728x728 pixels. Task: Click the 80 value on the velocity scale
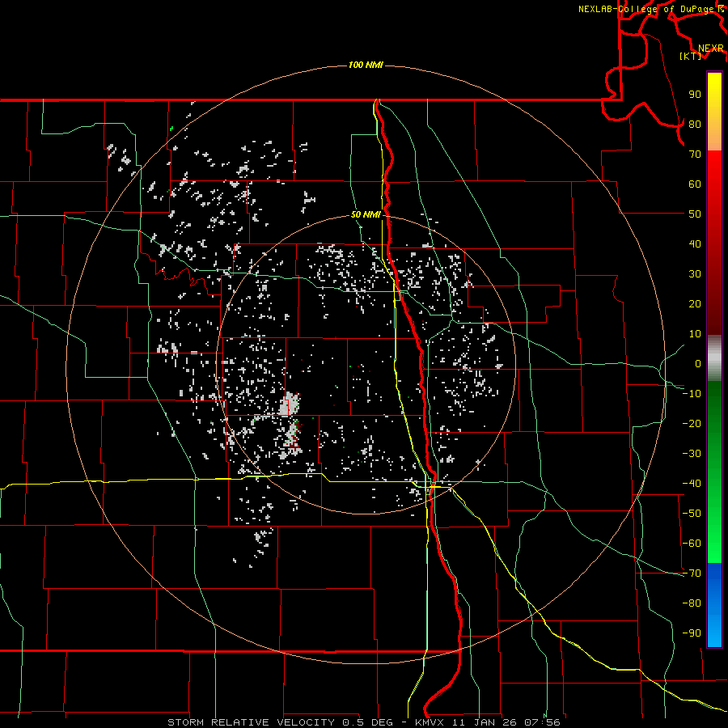coord(695,124)
